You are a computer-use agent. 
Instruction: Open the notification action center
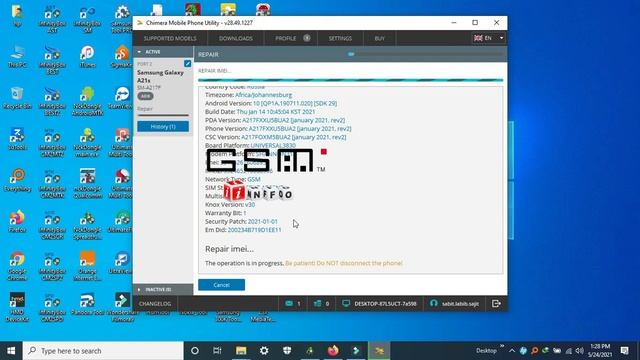624,351
